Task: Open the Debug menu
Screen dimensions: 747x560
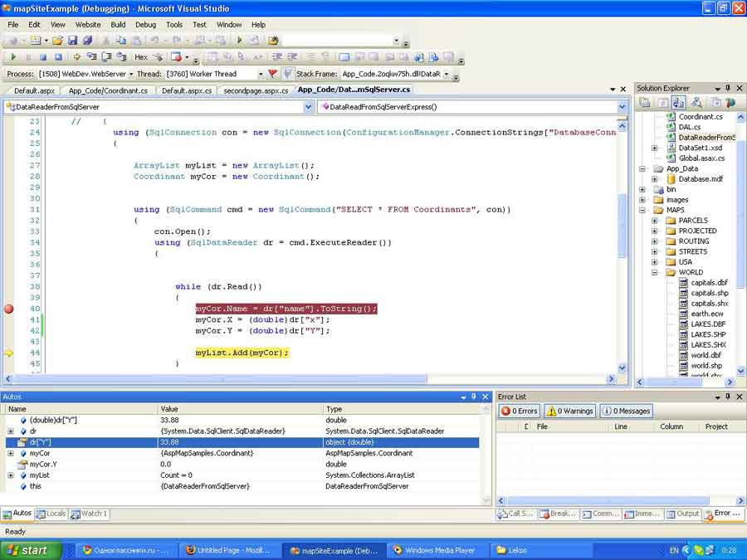Action: tap(145, 25)
